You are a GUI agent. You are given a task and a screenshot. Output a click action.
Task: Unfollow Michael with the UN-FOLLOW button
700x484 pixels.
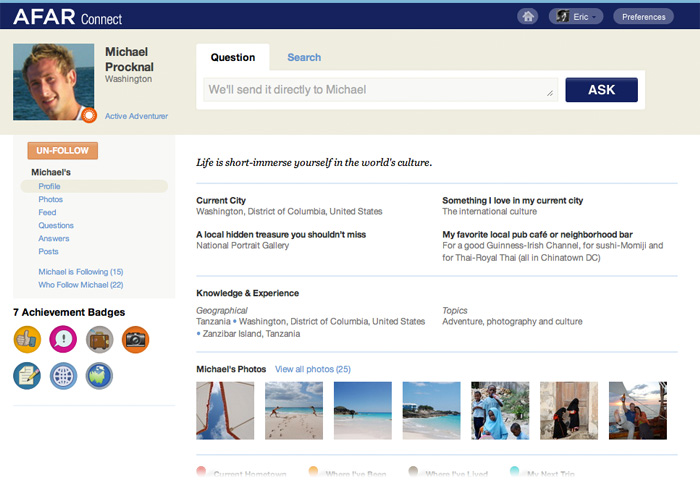(x=62, y=151)
